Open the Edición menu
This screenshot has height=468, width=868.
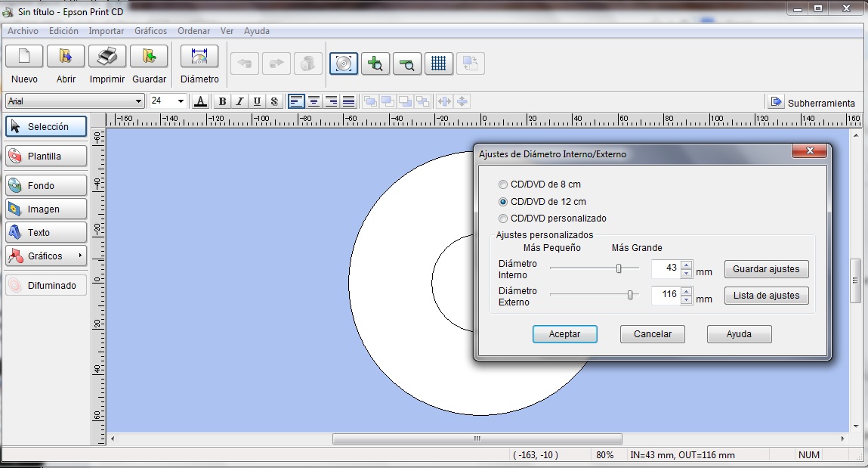click(x=63, y=31)
